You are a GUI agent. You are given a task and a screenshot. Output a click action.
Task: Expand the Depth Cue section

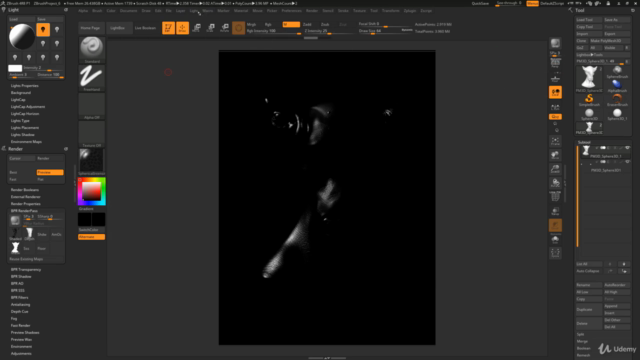(x=20, y=311)
